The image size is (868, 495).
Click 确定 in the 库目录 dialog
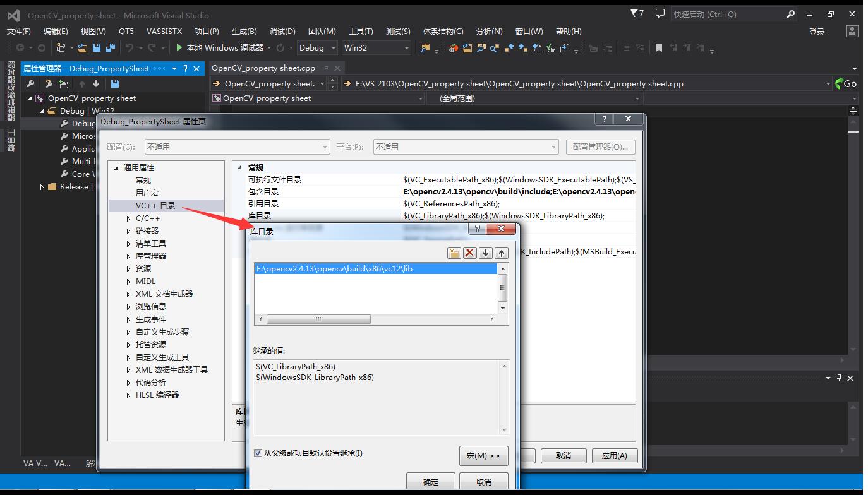click(x=431, y=482)
